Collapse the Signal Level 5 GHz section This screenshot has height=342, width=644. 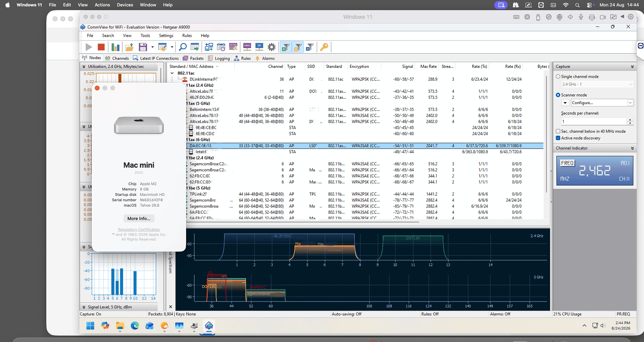tap(84, 307)
